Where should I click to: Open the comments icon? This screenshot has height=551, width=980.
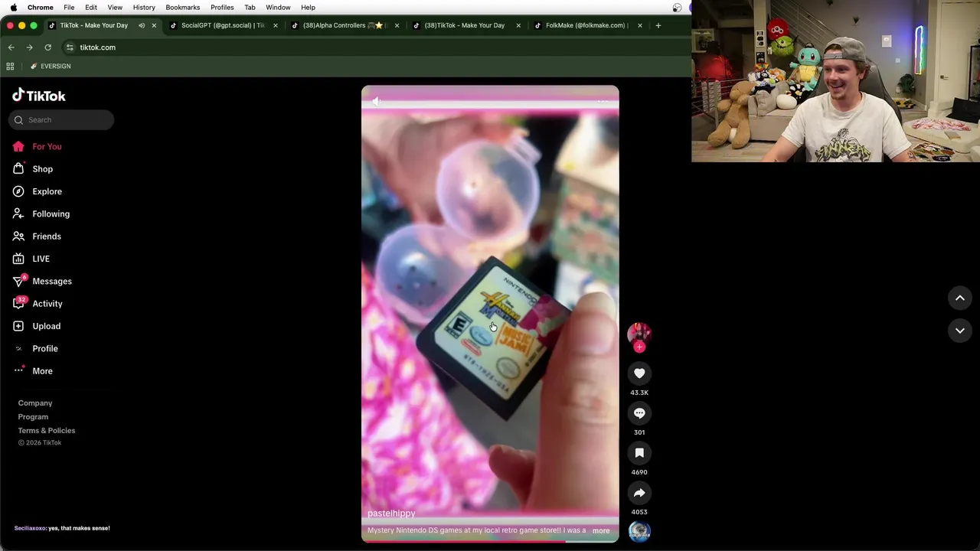click(639, 413)
